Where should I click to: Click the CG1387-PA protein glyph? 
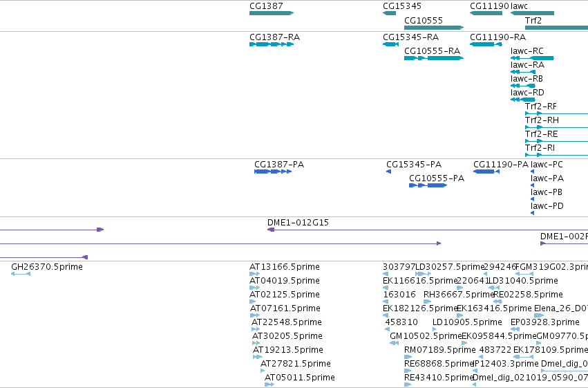[x=273, y=172]
